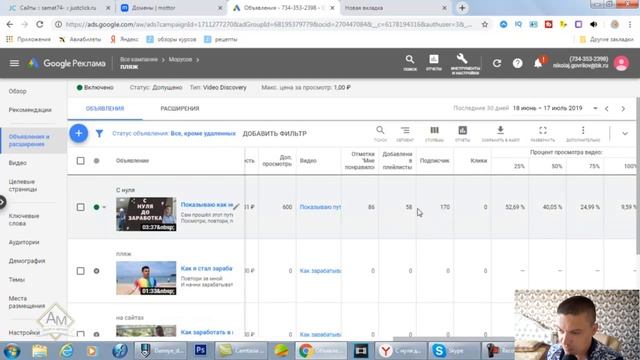640x360 pixels.
Task: Open the 'С нуля до заработка' video thumbnail
Action: tap(146, 214)
